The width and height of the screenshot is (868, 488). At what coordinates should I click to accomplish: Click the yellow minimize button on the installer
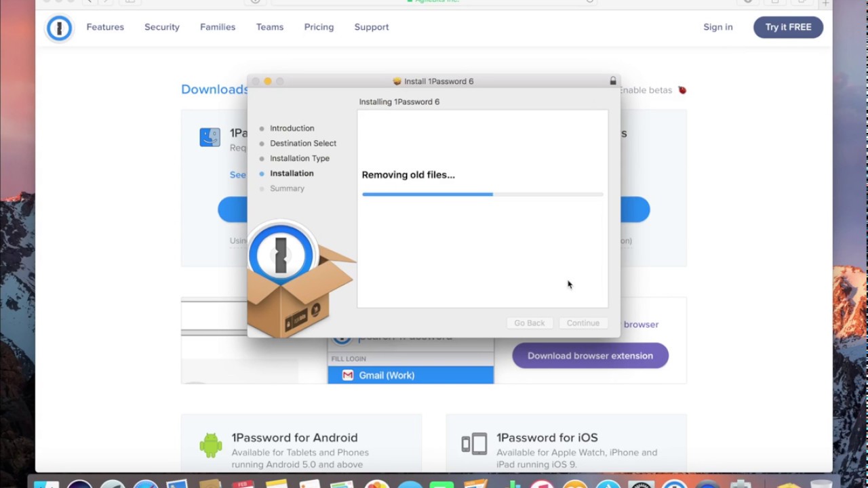coord(268,81)
